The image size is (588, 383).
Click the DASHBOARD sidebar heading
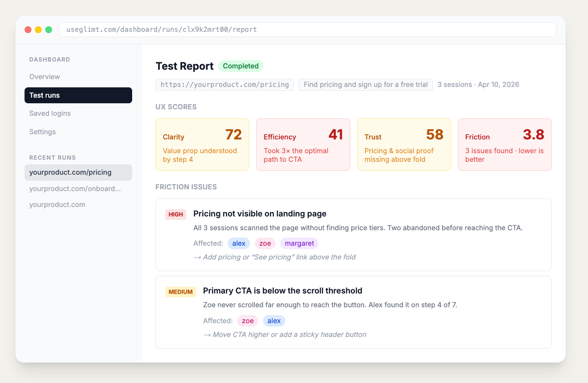click(x=50, y=59)
